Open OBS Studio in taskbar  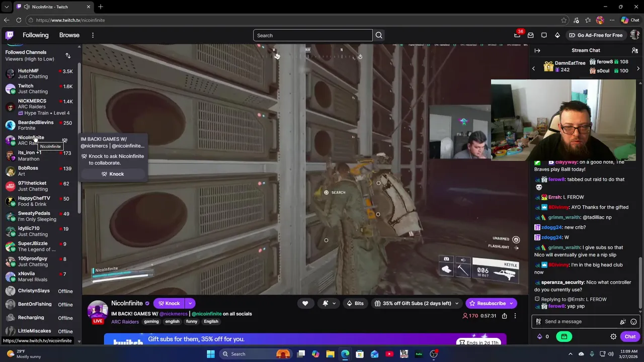pyautogui.click(x=433, y=354)
